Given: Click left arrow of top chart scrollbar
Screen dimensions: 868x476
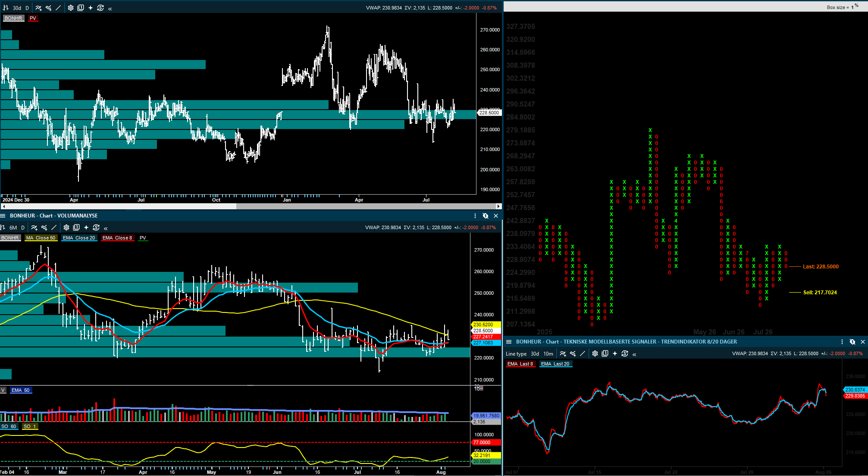Looking at the screenshot, I should (3, 206).
